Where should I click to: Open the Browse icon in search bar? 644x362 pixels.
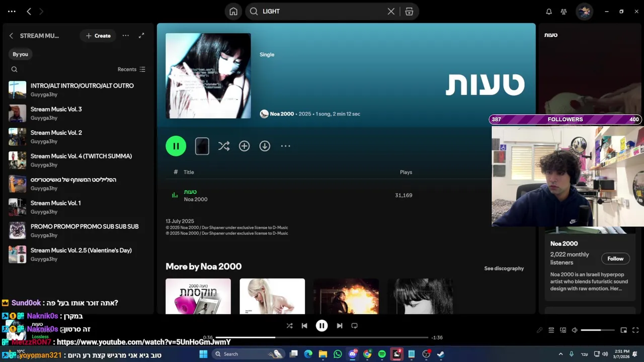coord(409,11)
